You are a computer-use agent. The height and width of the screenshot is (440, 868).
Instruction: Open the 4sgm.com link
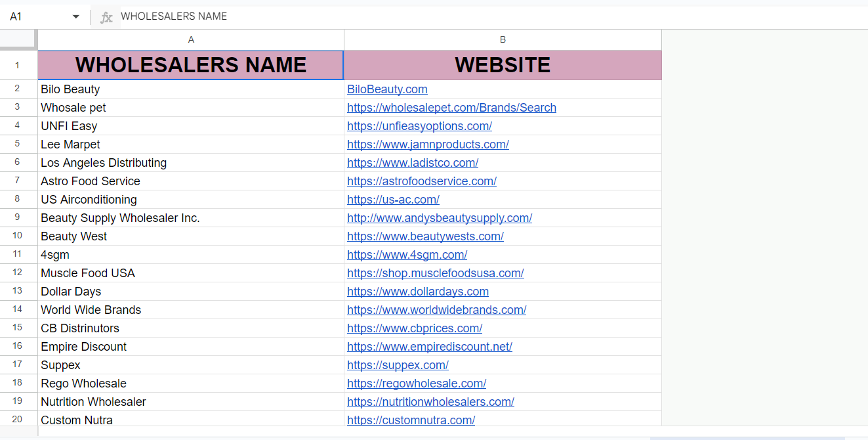pos(407,255)
